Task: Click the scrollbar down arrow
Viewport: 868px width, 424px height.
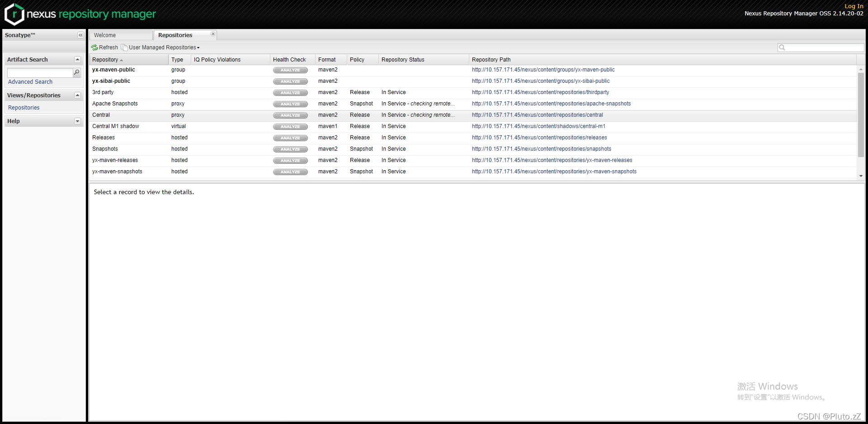Action: tap(861, 176)
